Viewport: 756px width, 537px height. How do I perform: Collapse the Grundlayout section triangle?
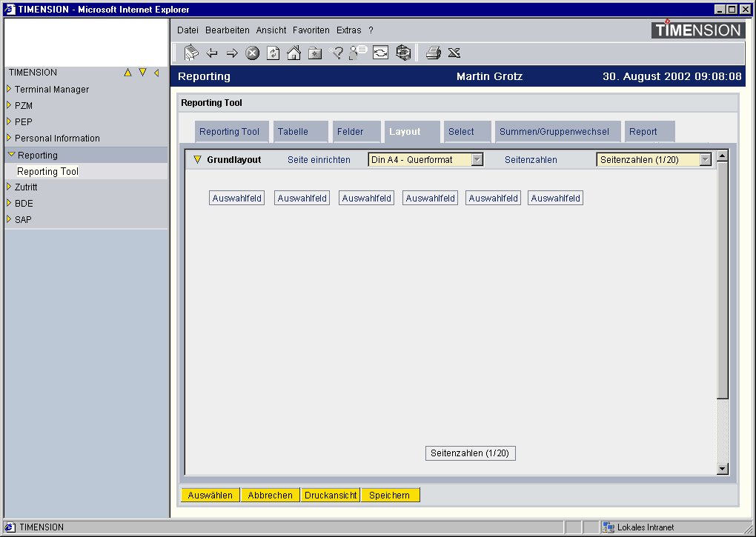click(197, 159)
